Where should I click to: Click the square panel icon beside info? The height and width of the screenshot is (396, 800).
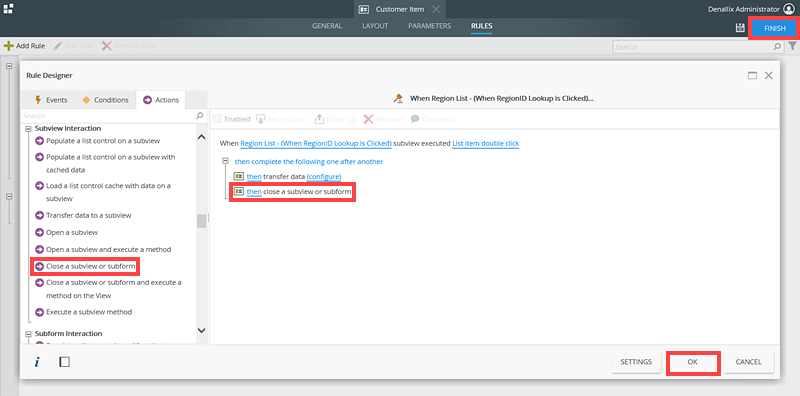click(64, 362)
